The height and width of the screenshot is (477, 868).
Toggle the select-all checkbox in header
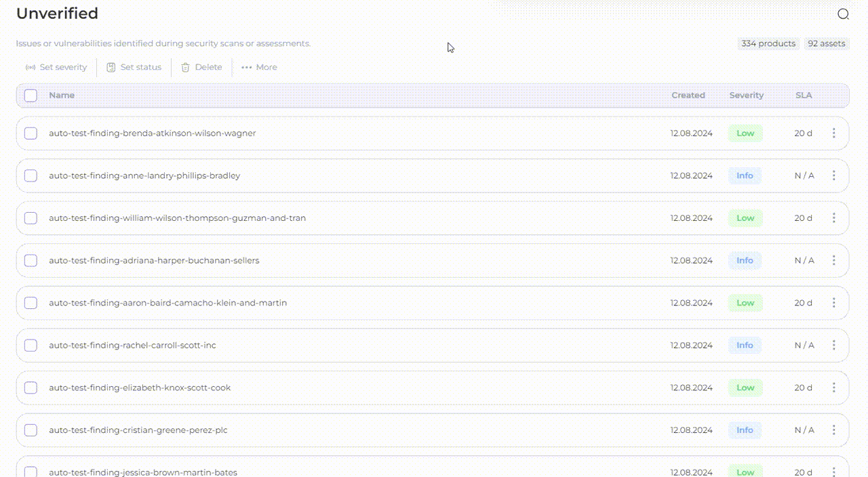coord(31,96)
